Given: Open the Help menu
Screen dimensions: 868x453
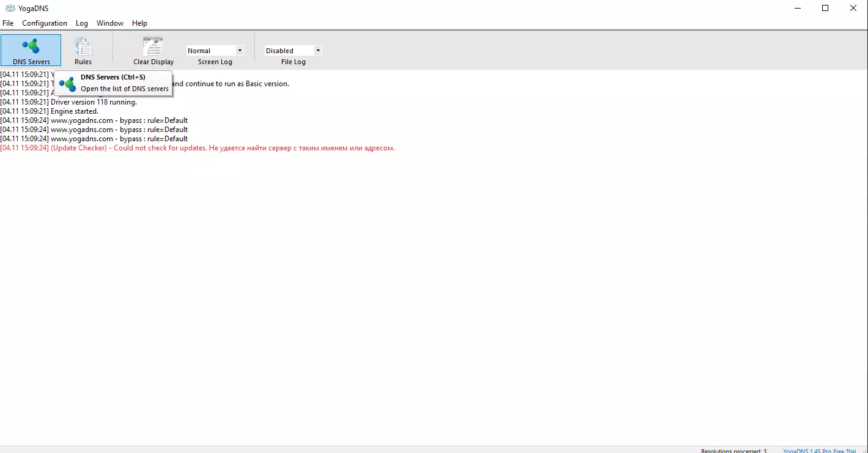Looking at the screenshot, I should [x=139, y=23].
